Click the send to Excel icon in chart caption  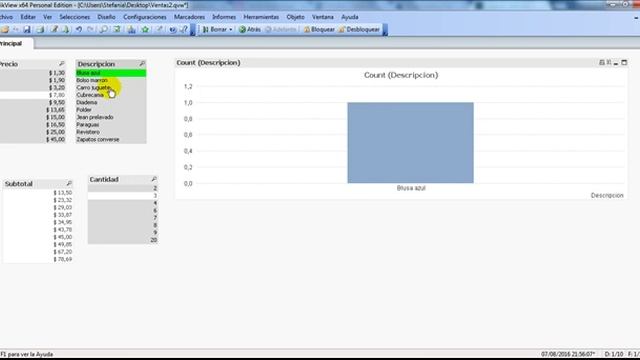click(609, 62)
